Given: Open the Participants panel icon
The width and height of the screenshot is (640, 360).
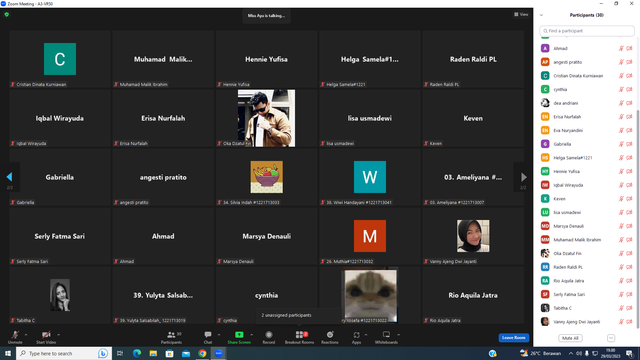Looking at the screenshot, I should pos(171,334).
